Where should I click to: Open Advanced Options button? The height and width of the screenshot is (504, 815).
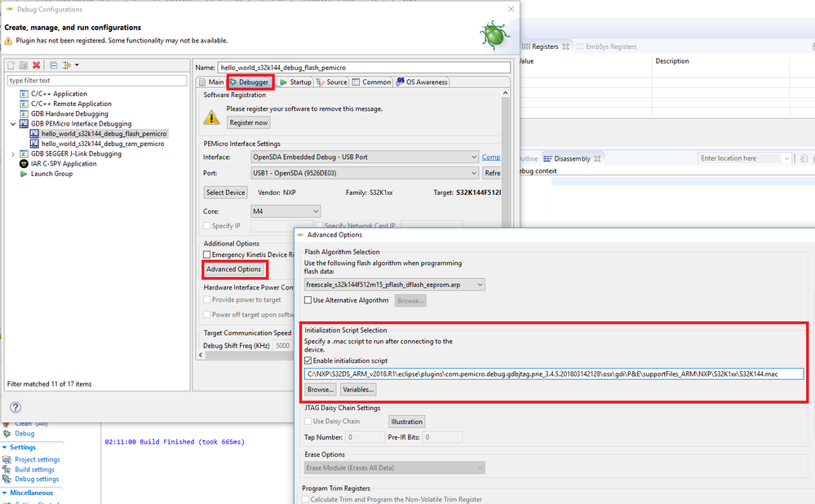pyautogui.click(x=234, y=269)
